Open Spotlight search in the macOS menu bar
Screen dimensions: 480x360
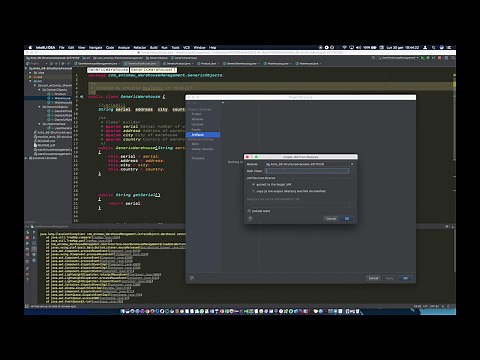[x=434, y=48]
